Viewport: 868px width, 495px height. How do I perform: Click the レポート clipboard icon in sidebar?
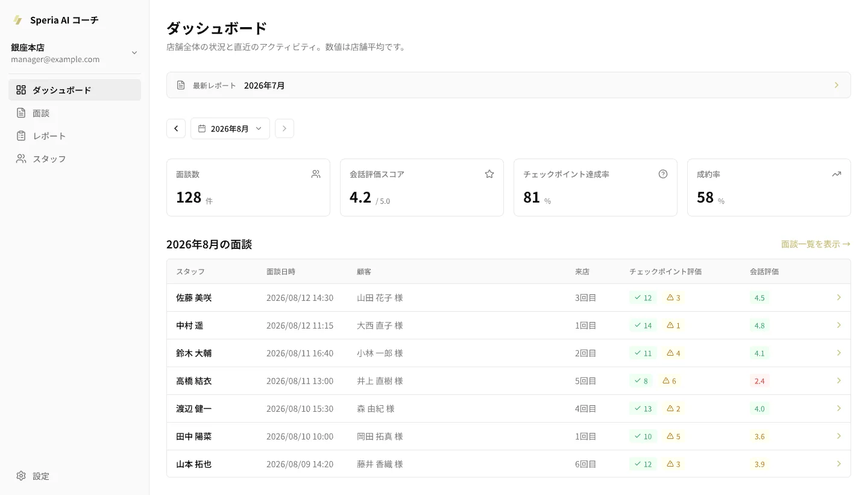(x=21, y=136)
